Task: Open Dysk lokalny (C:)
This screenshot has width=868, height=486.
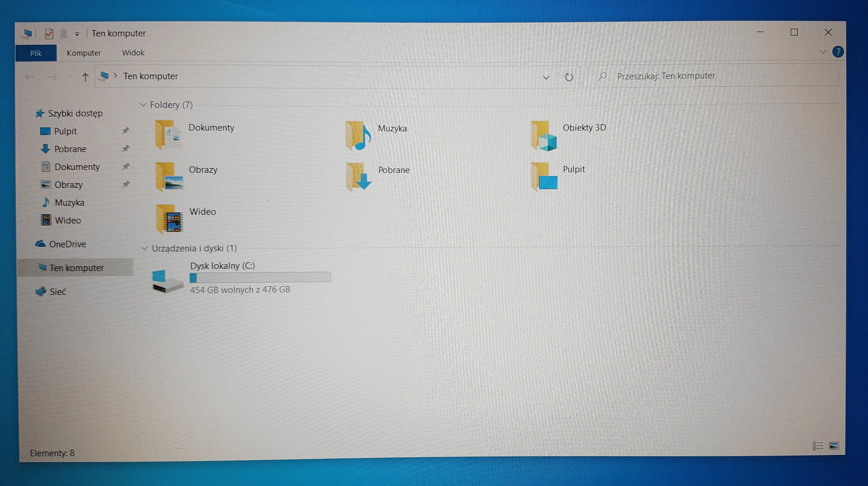Action: [222, 266]
